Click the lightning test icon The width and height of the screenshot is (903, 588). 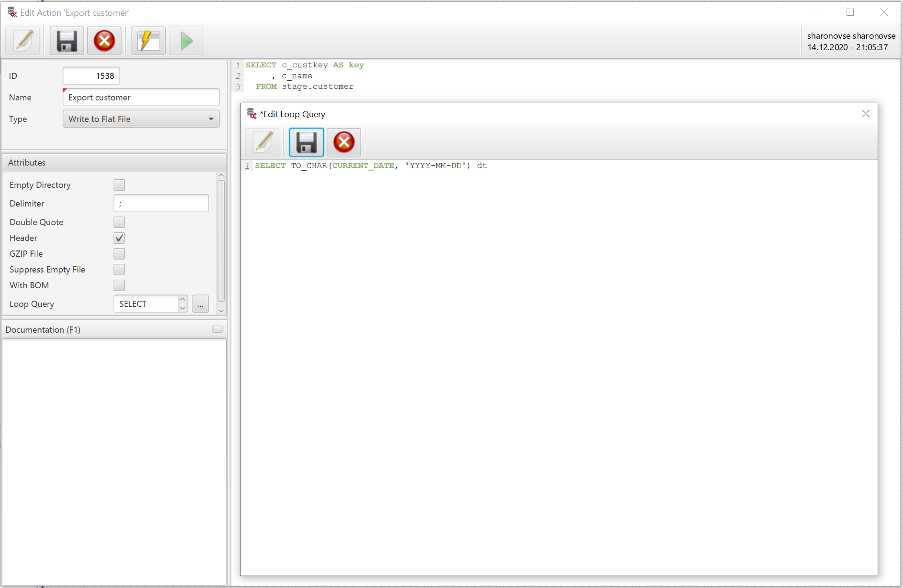[148, 41]
